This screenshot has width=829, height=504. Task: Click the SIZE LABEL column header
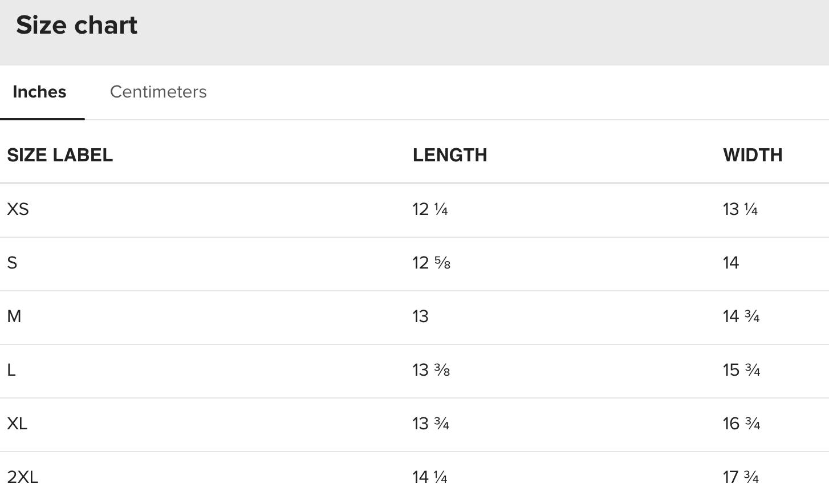(60, 155)
